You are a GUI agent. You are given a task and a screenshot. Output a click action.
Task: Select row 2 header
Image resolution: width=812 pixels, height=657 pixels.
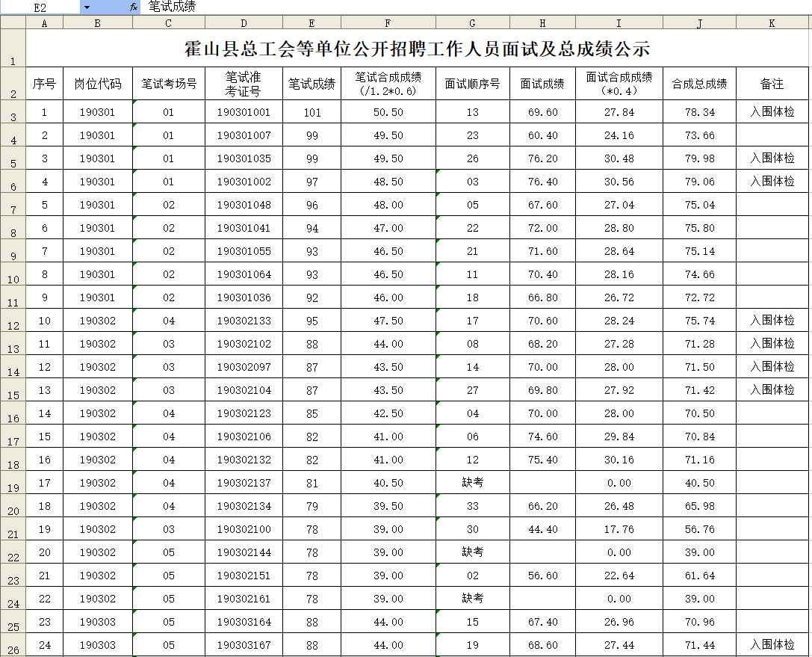[13, 84]
